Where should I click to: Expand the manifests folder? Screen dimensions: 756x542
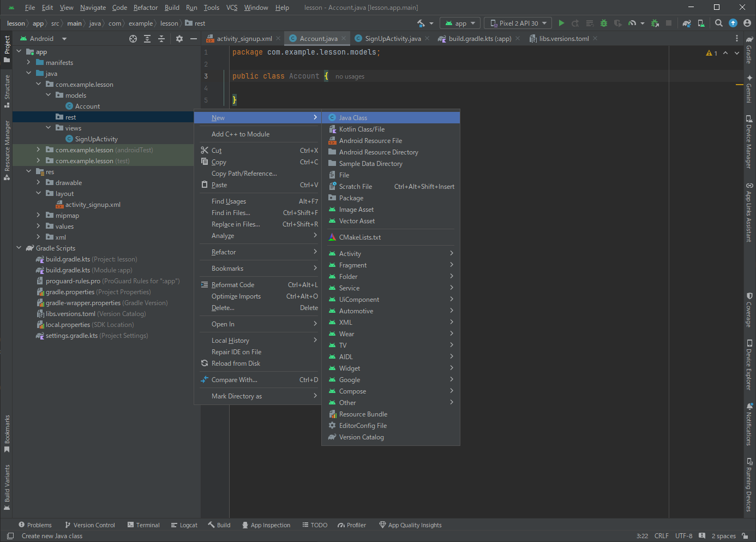[x=29, y=62]
